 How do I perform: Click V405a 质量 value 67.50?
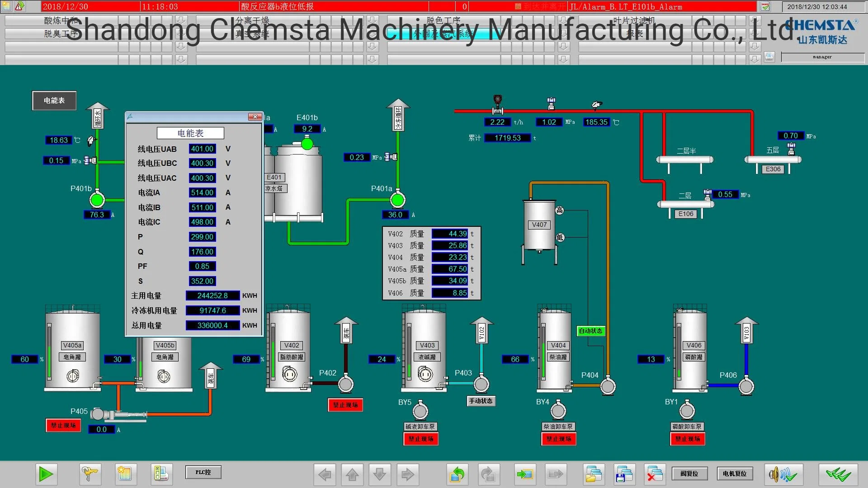coord(450,269)
